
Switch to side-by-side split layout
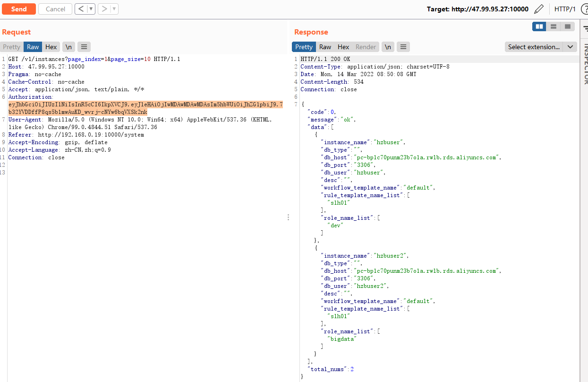539,26
